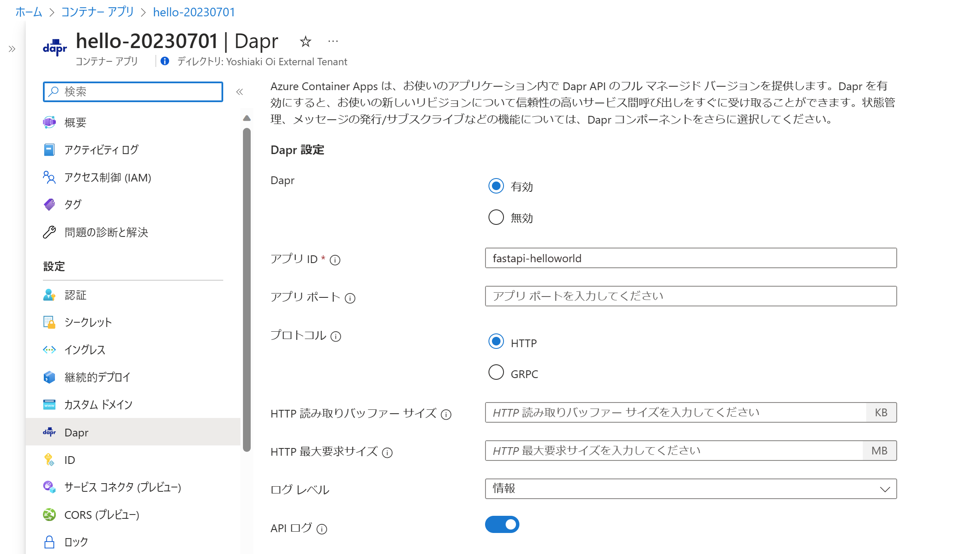Click the API log info icon
This screenshot has height=554, width=980.
click(322, 529)
